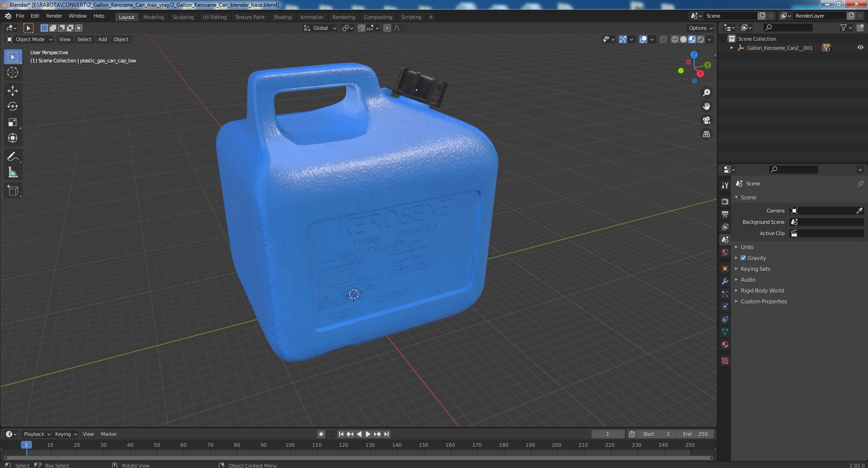Expand the Units panel

pos(747,247)
